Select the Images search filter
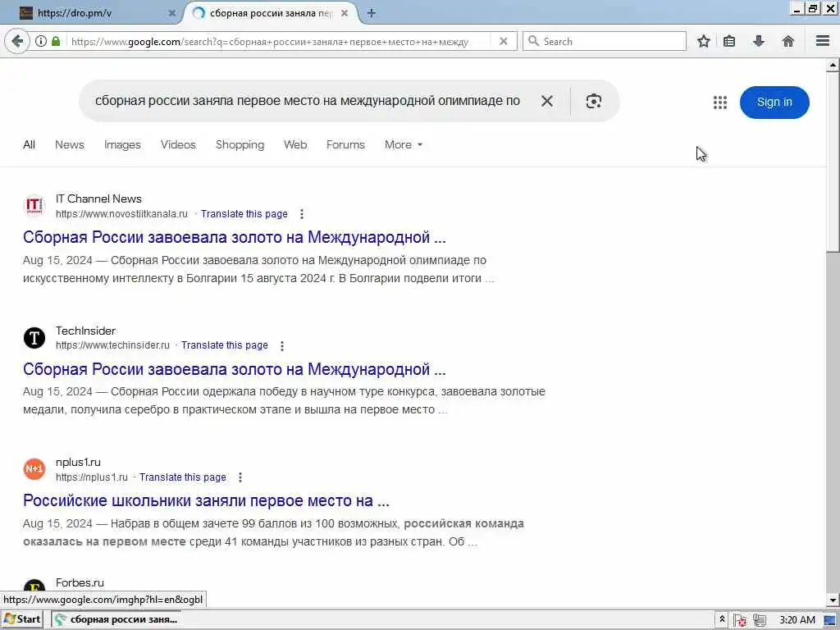 click(x=122, y=144)
